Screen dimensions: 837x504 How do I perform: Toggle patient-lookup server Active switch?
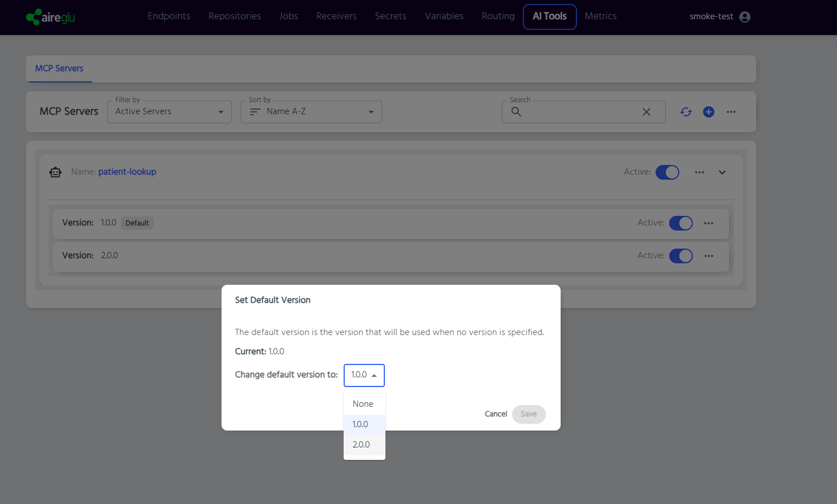click(x=667, y=172)
